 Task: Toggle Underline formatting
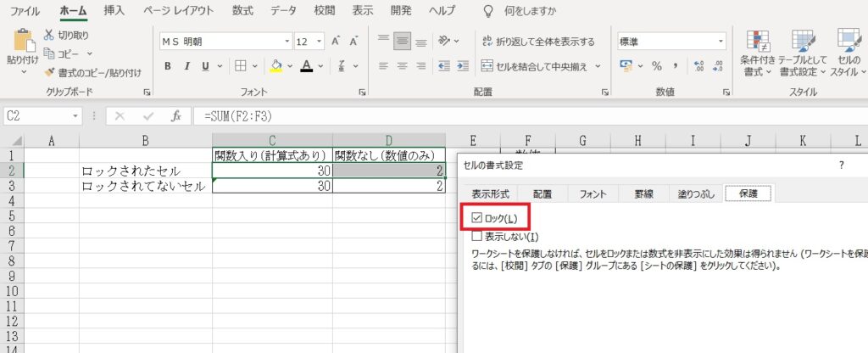coord(205,66)
